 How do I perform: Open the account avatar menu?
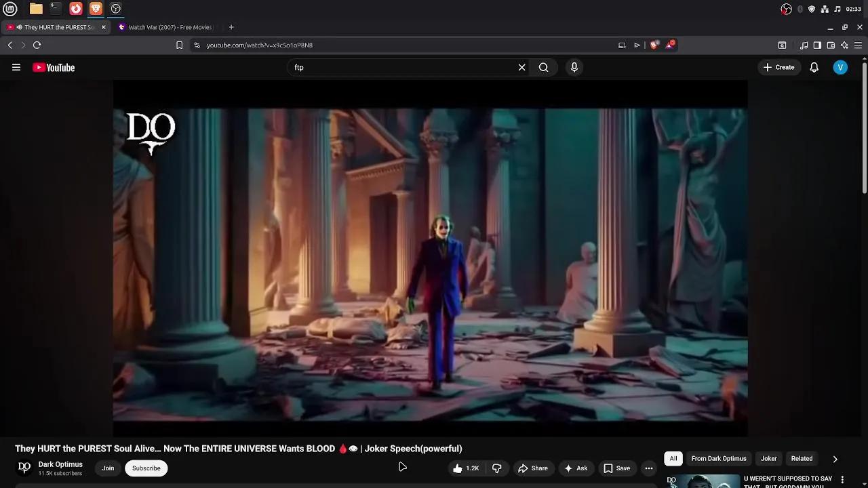[x=840, y=67]
